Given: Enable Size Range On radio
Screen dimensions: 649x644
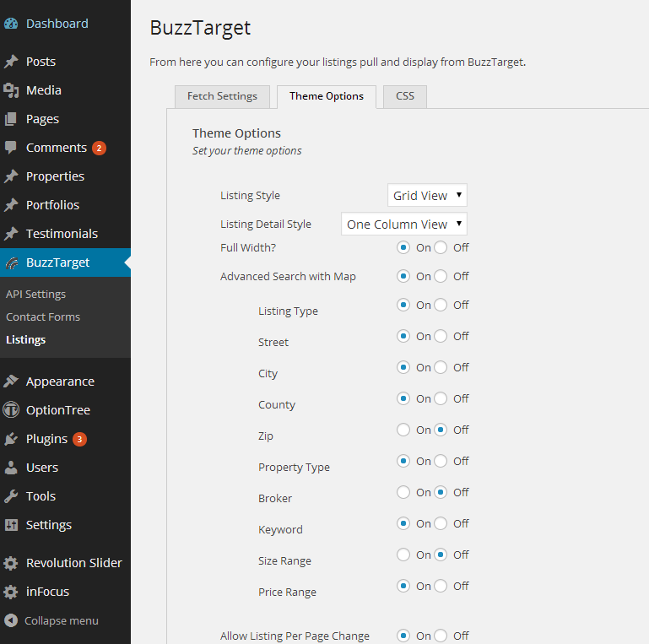Looking at the screenshot, I should coord(403,555).
